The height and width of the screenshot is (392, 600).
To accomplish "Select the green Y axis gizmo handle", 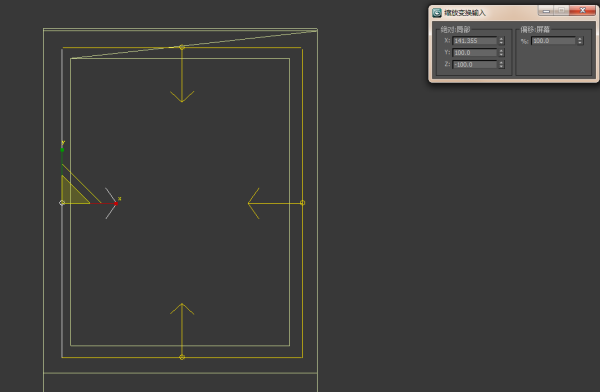I will pyautogui.click(x=62, y=150).
